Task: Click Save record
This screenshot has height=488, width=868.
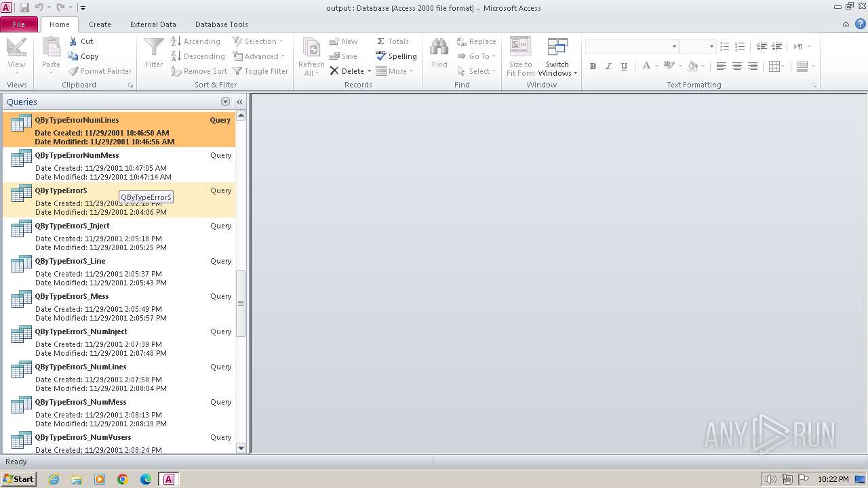Action: pyautogui.click(x=343, y=56)
